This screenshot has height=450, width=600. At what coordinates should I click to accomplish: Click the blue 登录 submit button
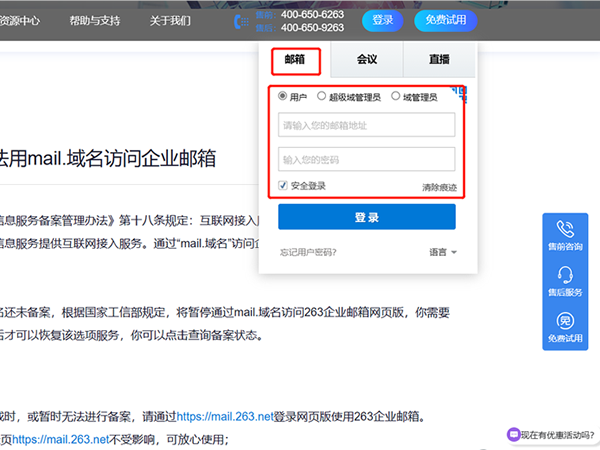point(366,217)
